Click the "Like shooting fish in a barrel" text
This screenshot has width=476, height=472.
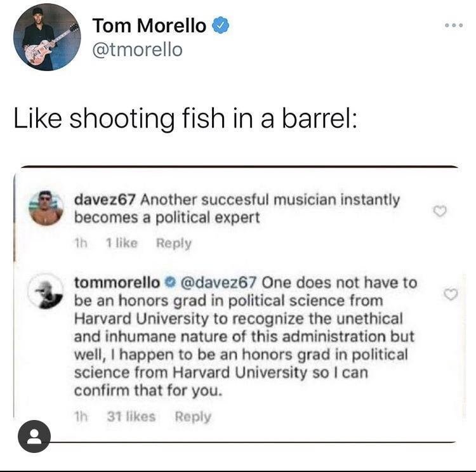coord(186,119)
